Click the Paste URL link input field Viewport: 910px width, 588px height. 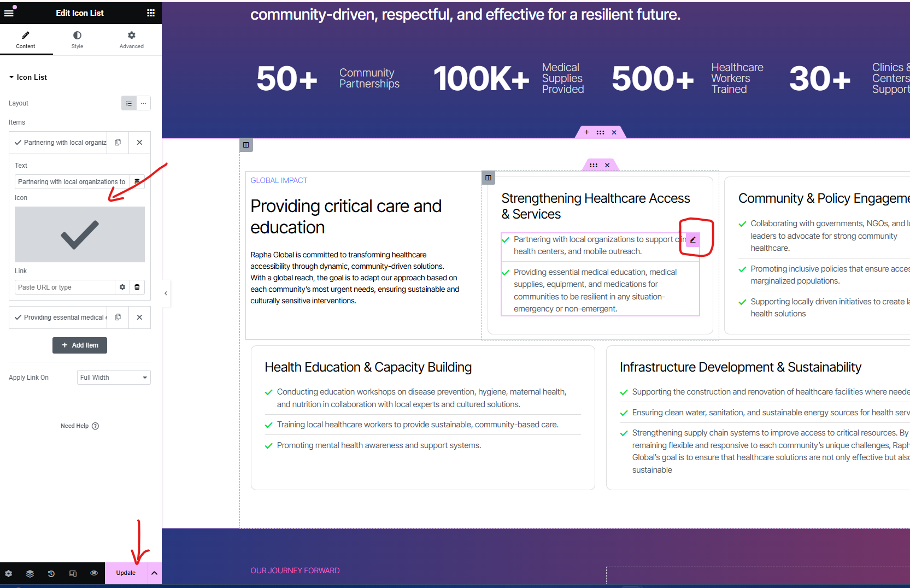tap(64, 287)
